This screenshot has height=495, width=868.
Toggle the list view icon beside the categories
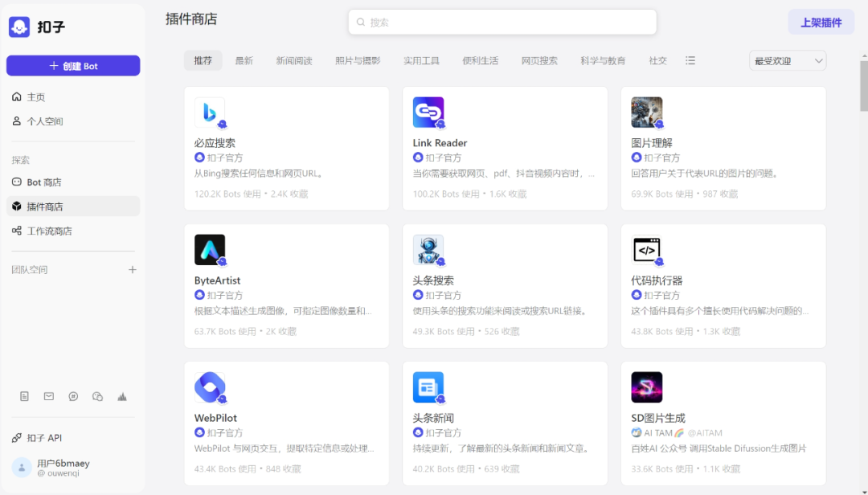point(690,59)
